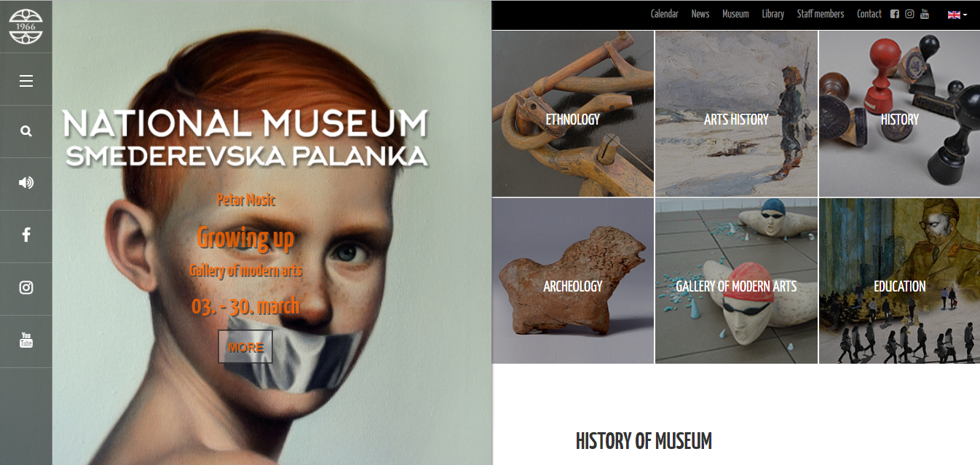Toggle the sidebar speaker sound icon

(x=26, y=182)
